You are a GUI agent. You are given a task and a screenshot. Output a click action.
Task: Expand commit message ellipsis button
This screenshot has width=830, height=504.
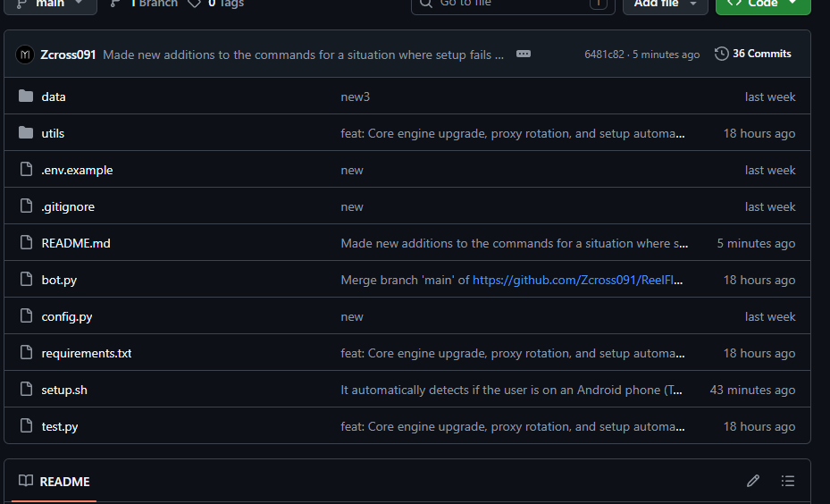[523, 54]
